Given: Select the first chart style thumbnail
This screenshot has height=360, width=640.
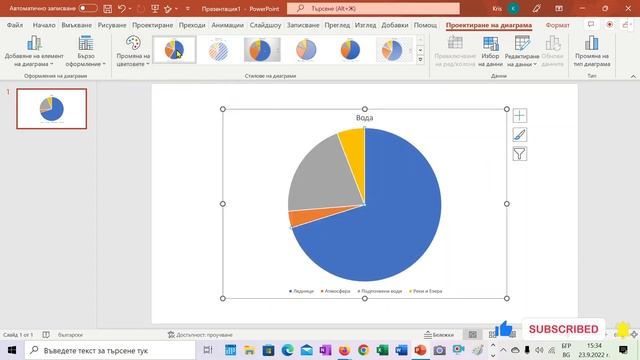Looking at the screenshot, I should 174,50.
